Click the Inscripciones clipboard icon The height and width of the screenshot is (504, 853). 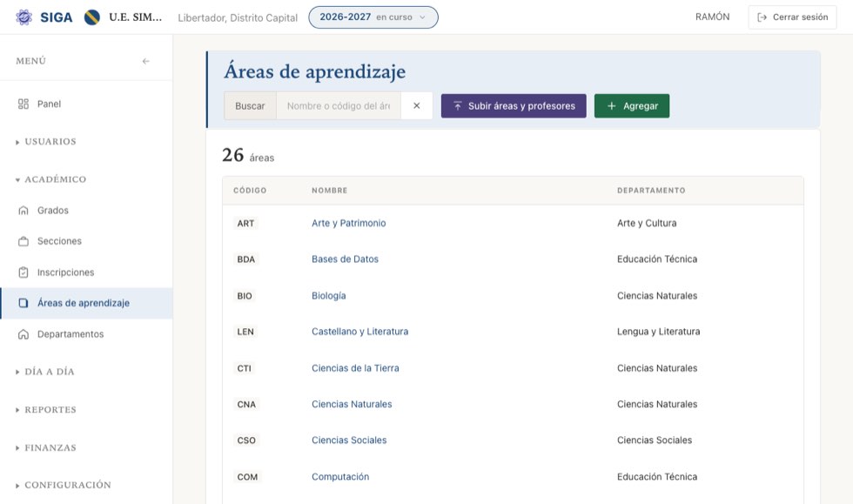(x=24, y=272)
